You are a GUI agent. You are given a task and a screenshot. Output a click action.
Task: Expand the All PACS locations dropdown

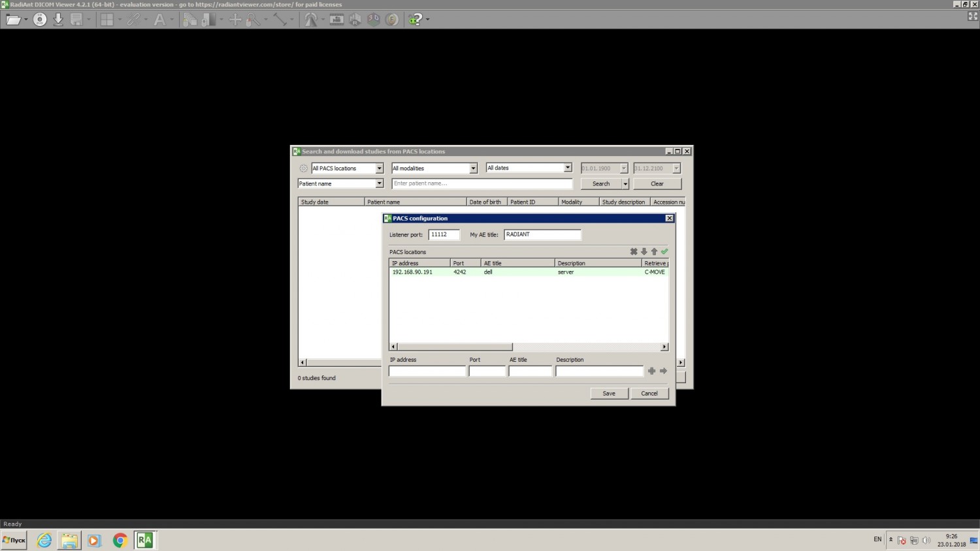click(x=379, y=168)
